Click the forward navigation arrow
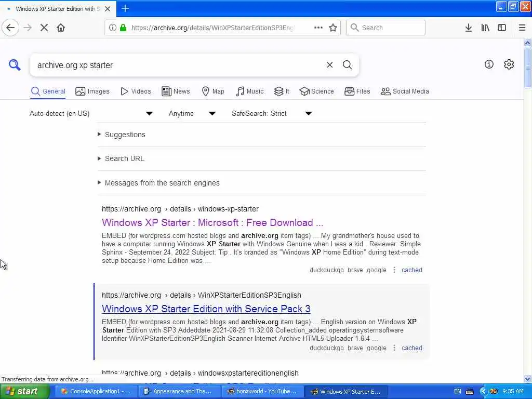The width and height of the screenshot is (532, 399). point(28,28)
